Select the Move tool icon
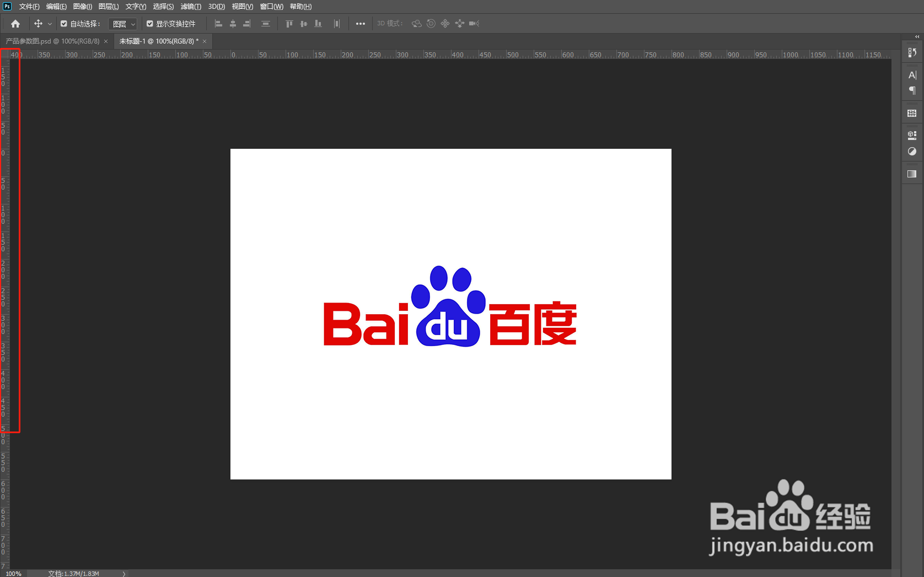 pos(38,24)
